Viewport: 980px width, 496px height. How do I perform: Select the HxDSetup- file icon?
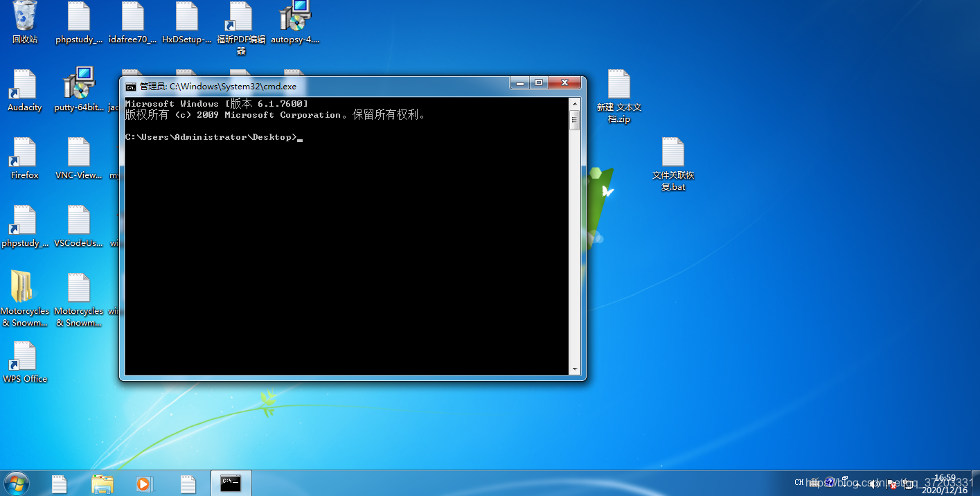[187, 22]
